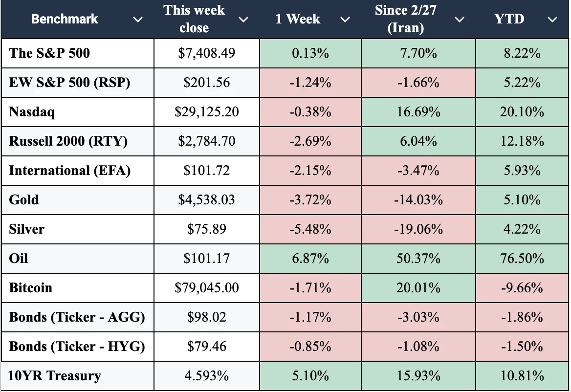Click the S&P 500 row name
571x392 pixels.
pyautogui.click(x=49, y=53)
